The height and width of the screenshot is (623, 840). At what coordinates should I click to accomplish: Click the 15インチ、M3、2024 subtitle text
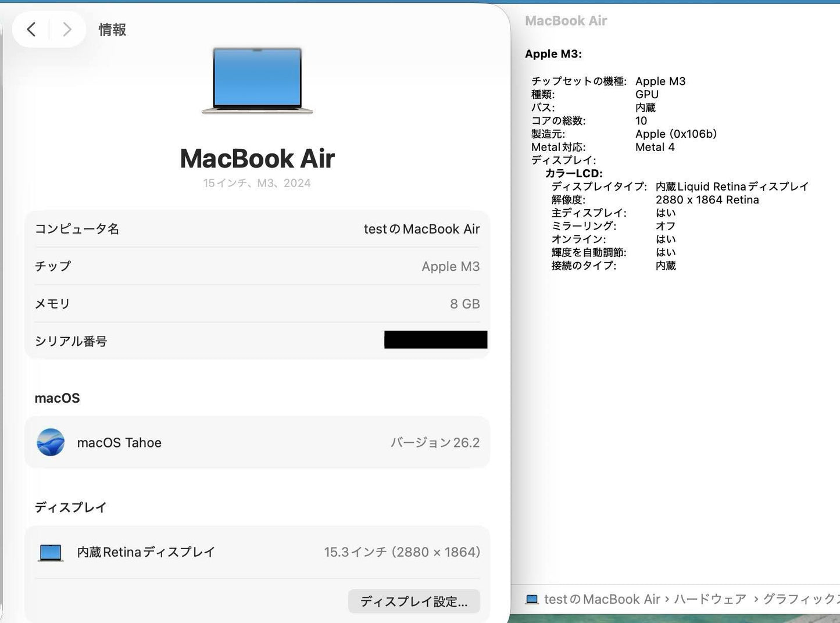(x=257, y=183)
